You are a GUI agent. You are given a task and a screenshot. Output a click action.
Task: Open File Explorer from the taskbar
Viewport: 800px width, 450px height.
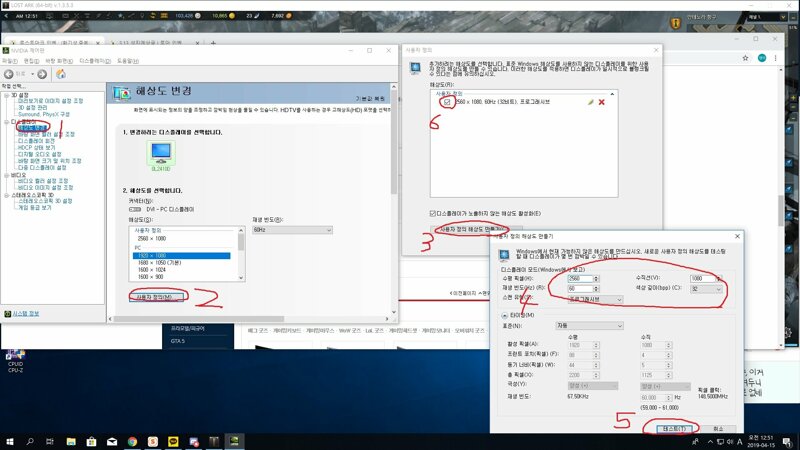click(x=71, y=441)
